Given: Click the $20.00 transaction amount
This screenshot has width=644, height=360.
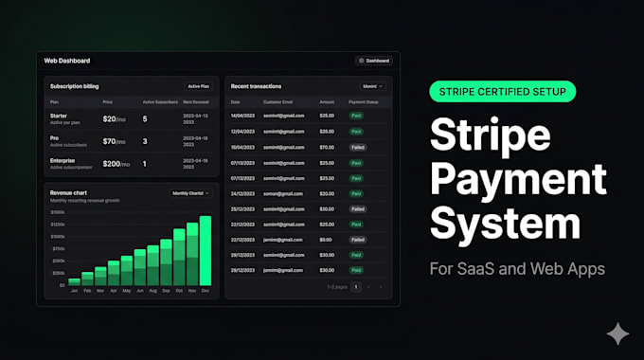Looking at the screenshot, I should [x=327, y=193].
